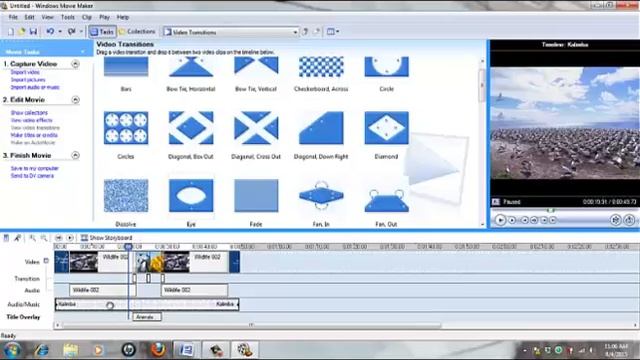Viewport: 640px width, 360px height.
Task: Select the Diagonal, Cross Out transition
Action: [x=256, y=128]
